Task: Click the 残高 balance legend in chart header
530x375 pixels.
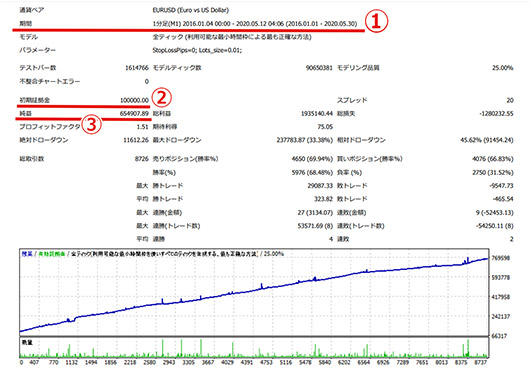Action: click(x=27, y=254)
